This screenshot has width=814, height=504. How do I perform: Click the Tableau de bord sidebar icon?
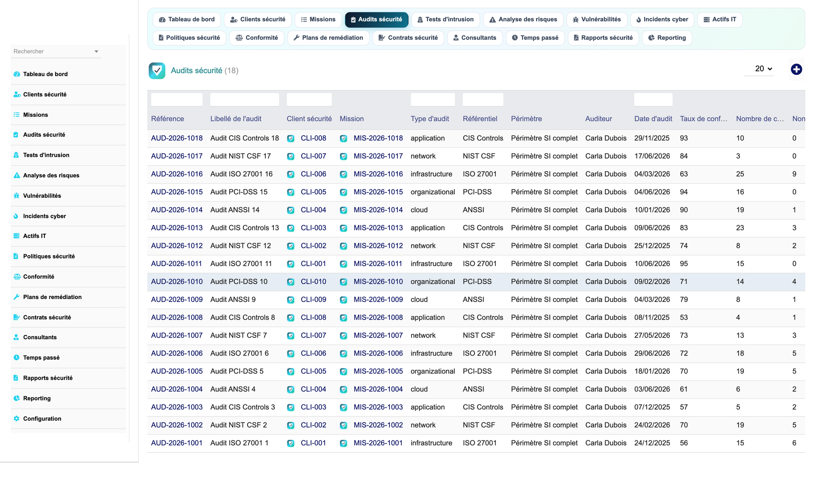tap(17, 74)
